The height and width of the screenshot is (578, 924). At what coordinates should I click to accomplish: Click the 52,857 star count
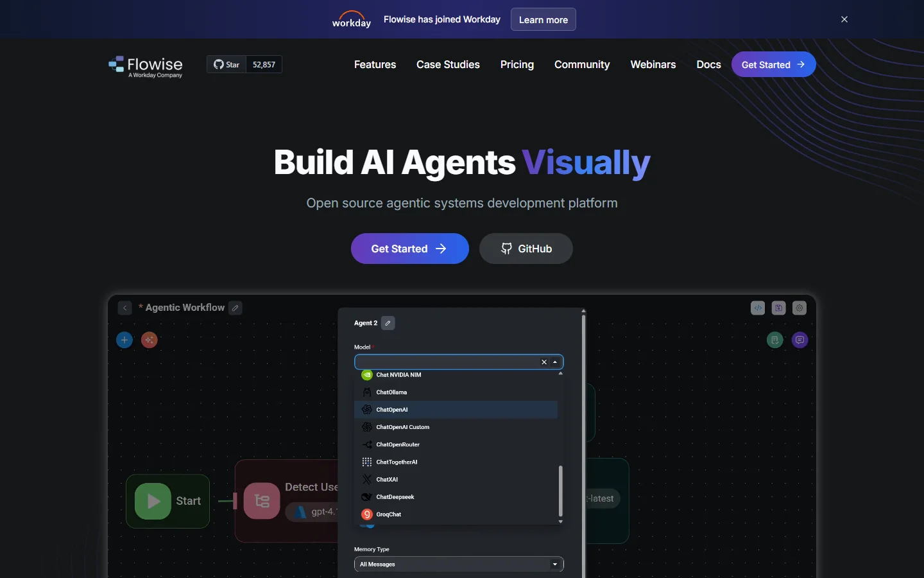(x=264, y=64)
